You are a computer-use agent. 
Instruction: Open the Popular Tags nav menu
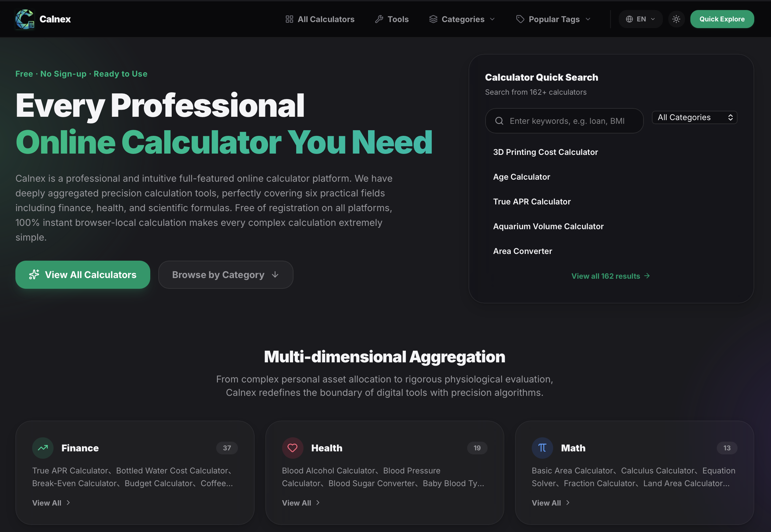pos(553,19)
